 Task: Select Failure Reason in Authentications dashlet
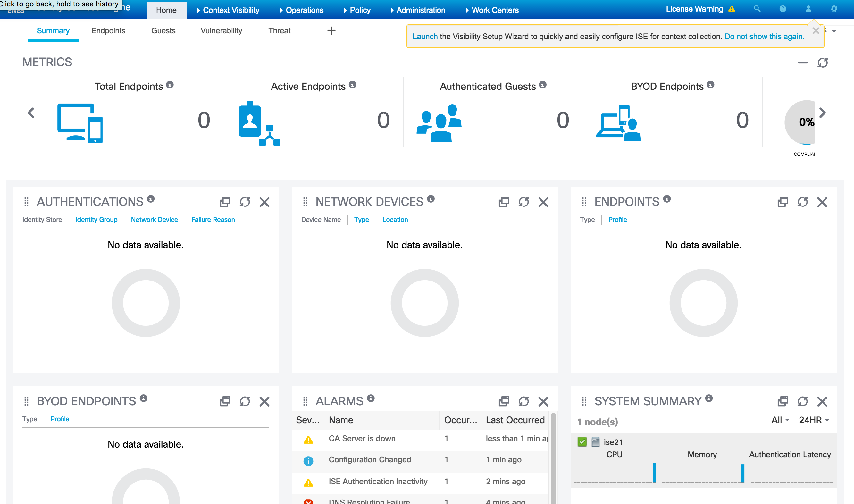pos(213,220)
